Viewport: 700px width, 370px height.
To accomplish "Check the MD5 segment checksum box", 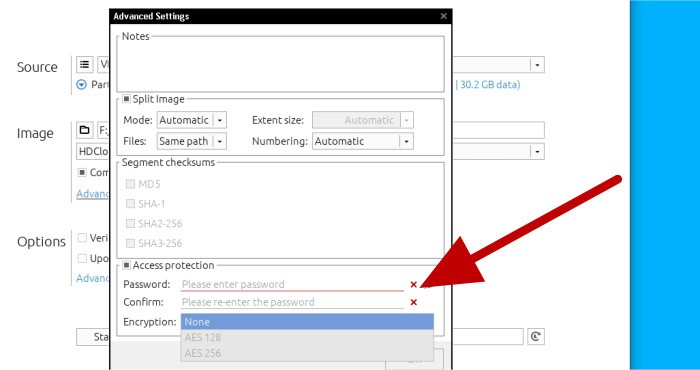I will [130, 184].
